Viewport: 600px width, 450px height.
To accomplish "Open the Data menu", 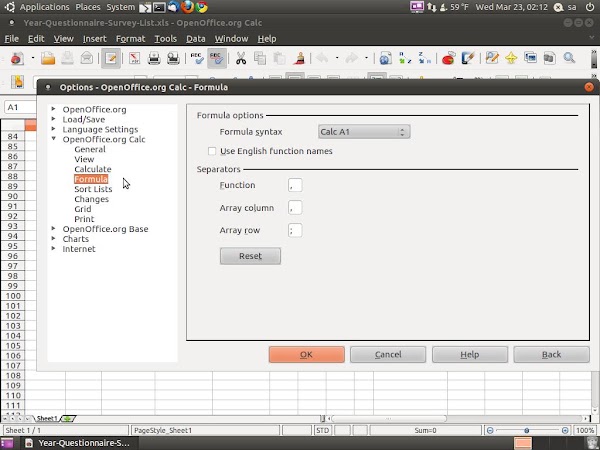I will 196,39.
